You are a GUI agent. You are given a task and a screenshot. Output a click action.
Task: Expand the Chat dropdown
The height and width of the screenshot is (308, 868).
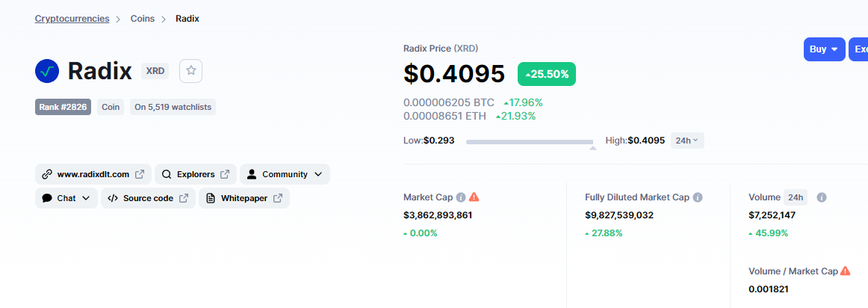(66, 198)
